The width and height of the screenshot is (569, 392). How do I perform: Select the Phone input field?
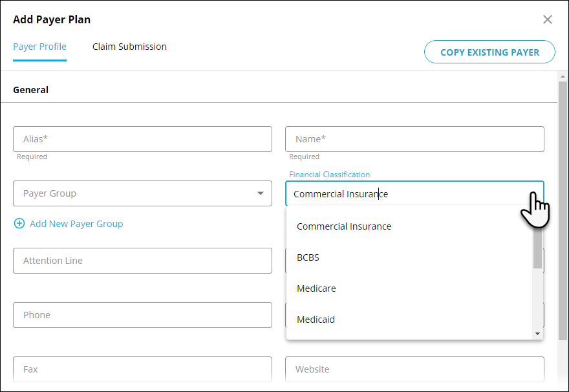(x=143, y=315)
